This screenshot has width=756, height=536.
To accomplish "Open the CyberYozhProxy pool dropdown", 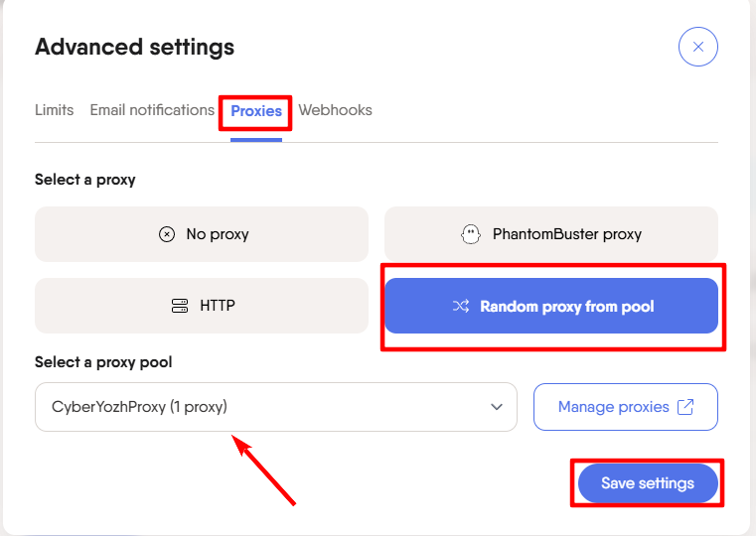I will (275, 407).
